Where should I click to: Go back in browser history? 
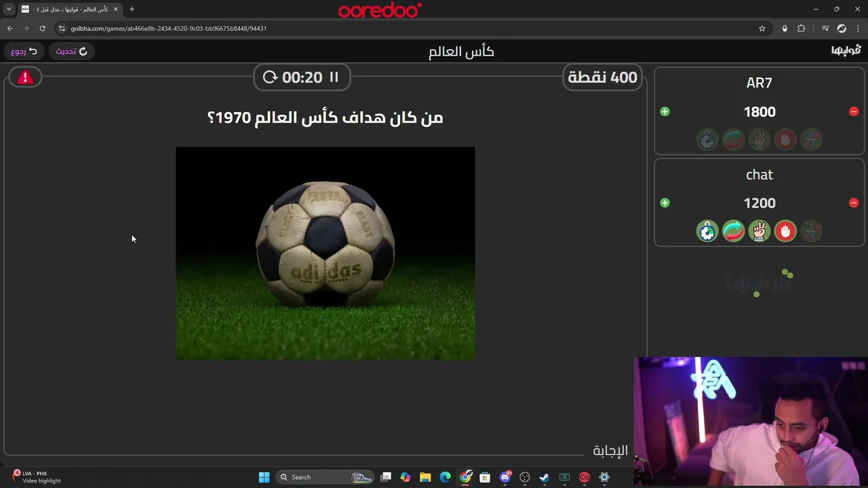tap(9, 28)
